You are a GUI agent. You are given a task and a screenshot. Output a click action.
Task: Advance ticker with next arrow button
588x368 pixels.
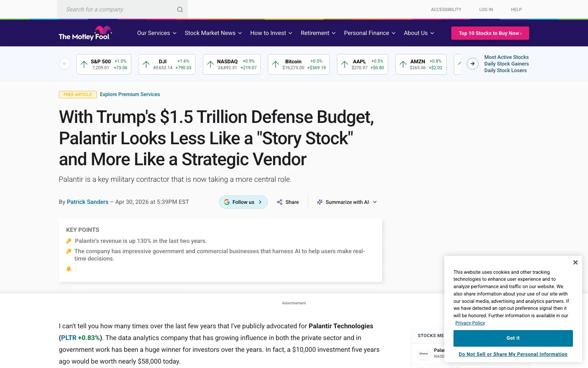[x=473, y=64]
